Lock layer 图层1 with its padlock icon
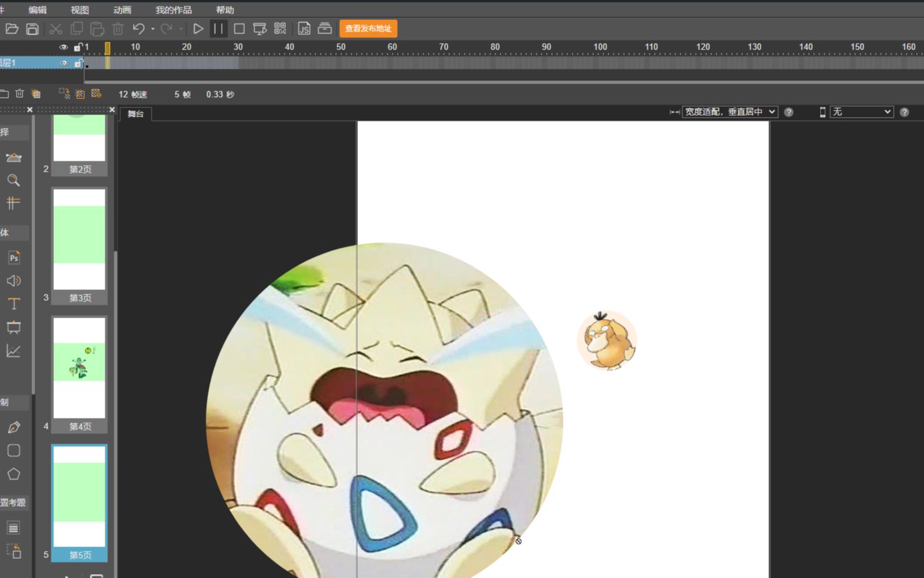Screen dimensions: 924x578 [78, 63]
